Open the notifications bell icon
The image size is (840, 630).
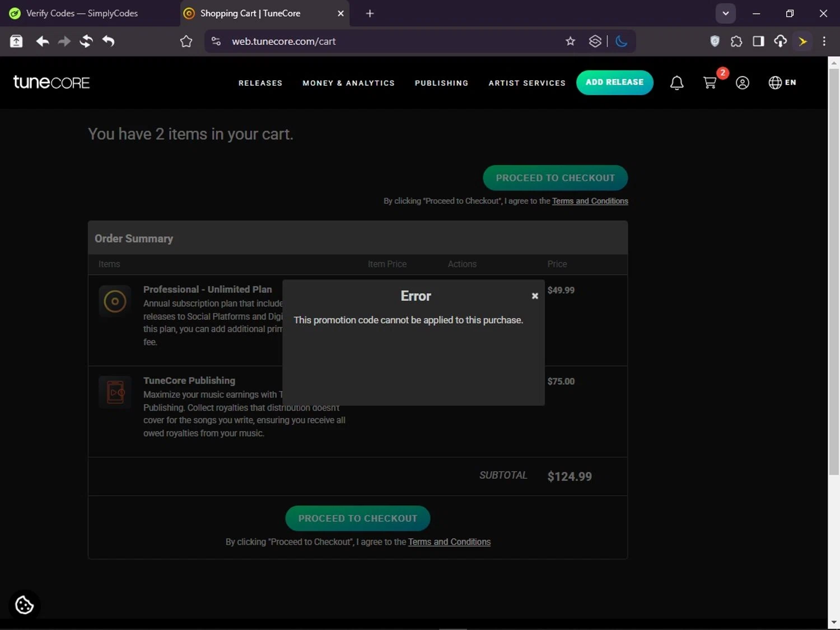(676, 83)
